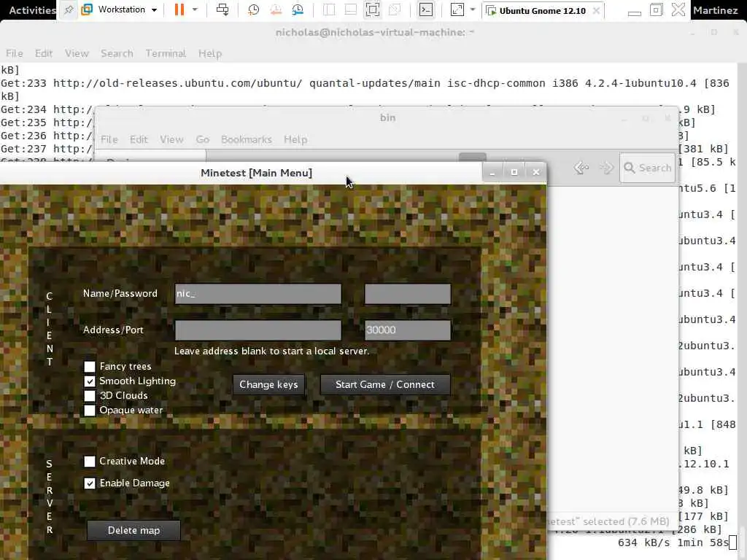Screen dimensions: 747x560
Task: Open the console view icon
Action: coord(425,10)
